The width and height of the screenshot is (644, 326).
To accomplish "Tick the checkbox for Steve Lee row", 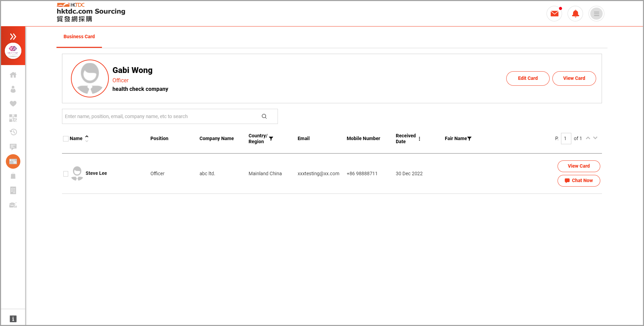I will tap(66, 174).
